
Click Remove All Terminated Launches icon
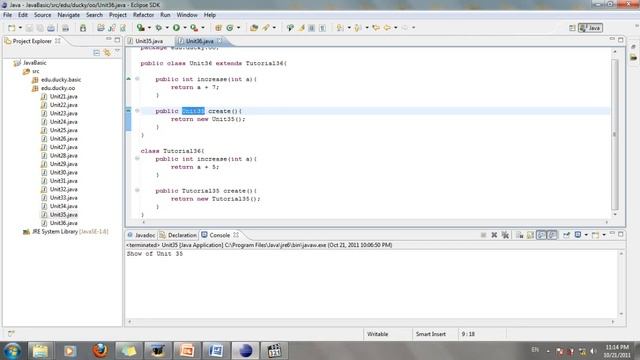click(505, 235)
